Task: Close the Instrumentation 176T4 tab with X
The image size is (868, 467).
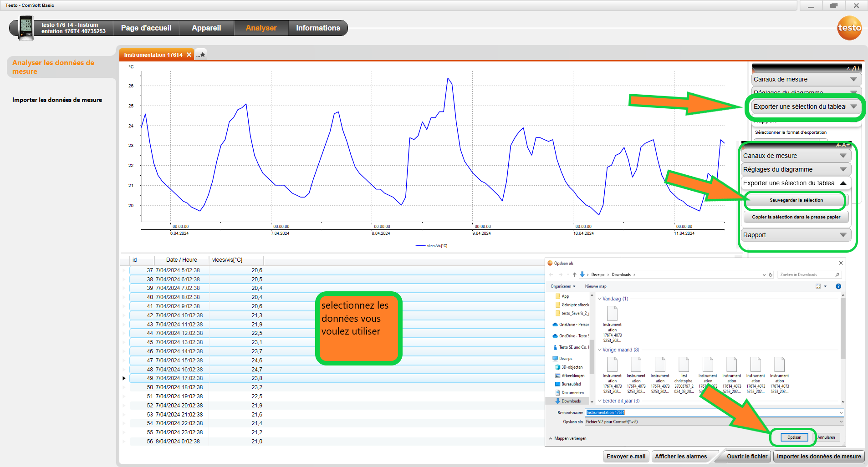Action: pyautogui.click(x=189, y=55)
